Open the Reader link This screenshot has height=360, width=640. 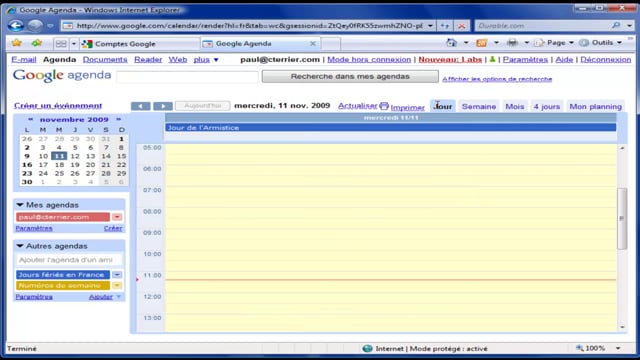point(148,60)
